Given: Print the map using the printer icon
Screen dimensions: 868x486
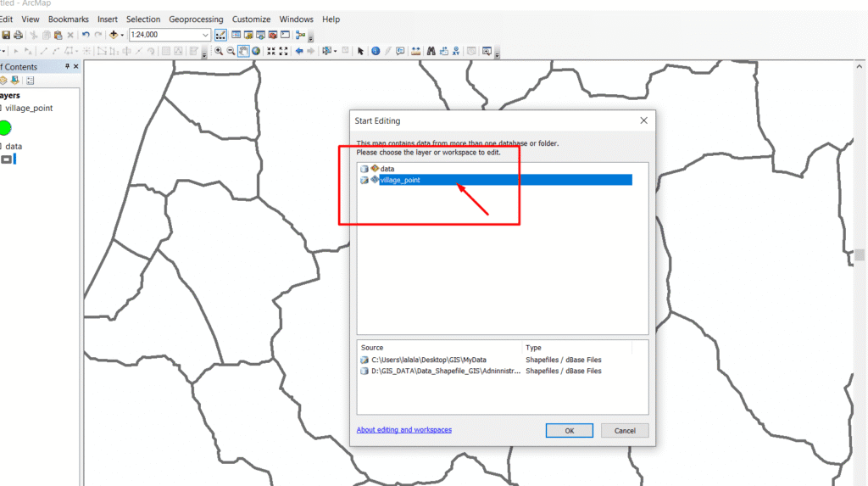Looking at the screenshot, I should tap(19, 35).
